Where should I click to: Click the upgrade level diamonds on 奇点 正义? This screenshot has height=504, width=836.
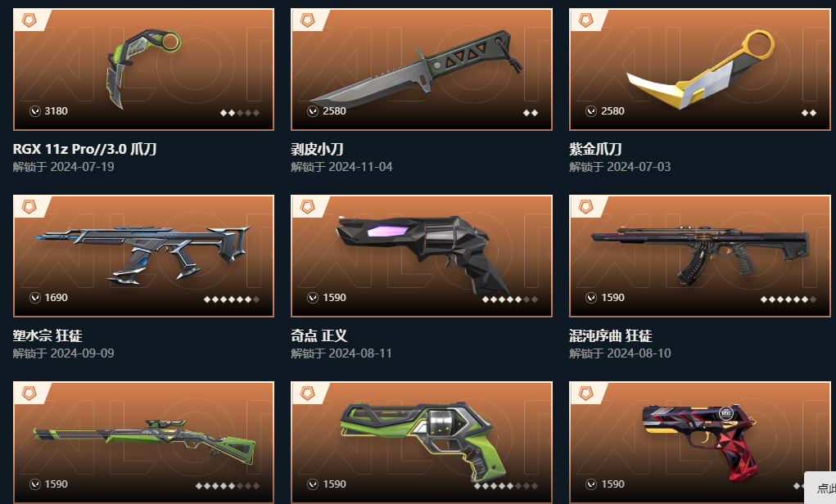pos(510,299)
